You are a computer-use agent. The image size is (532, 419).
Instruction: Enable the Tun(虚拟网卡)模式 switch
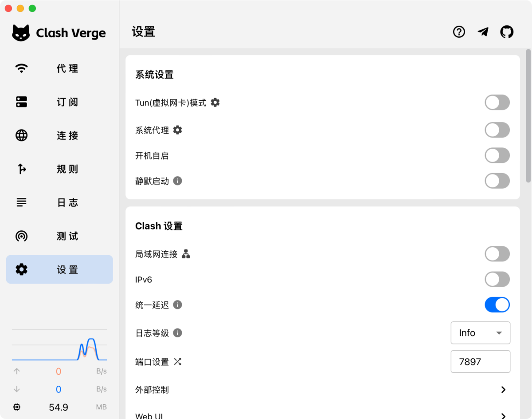pyautogui.click(x=497, y=103)
